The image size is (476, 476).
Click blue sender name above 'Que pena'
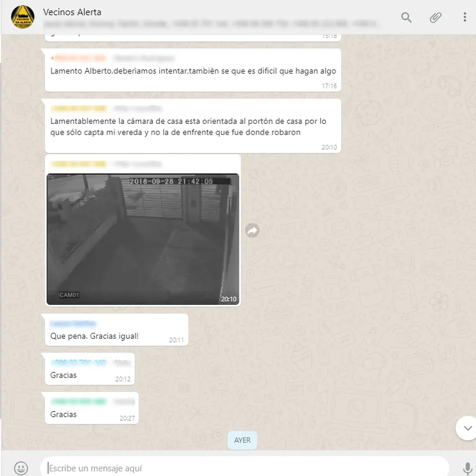(x=73, y=324)
